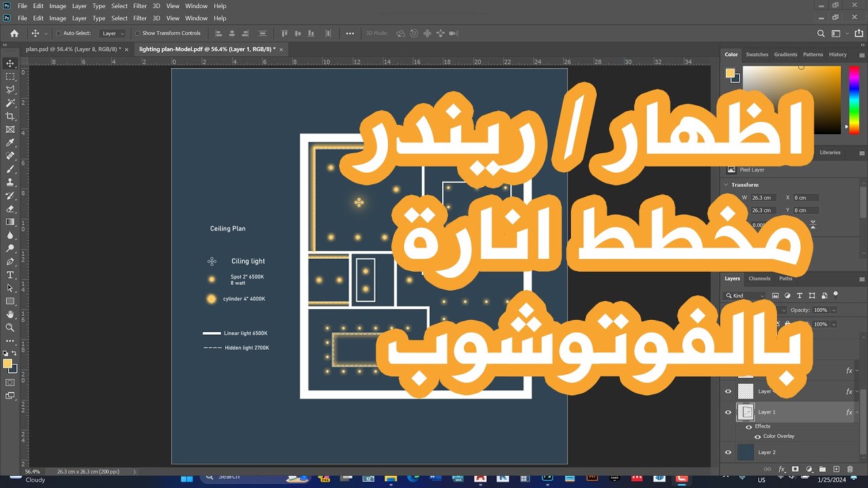Select the Brush tool
This screenshot has height=488, width=868.
[x=10, y=169]
